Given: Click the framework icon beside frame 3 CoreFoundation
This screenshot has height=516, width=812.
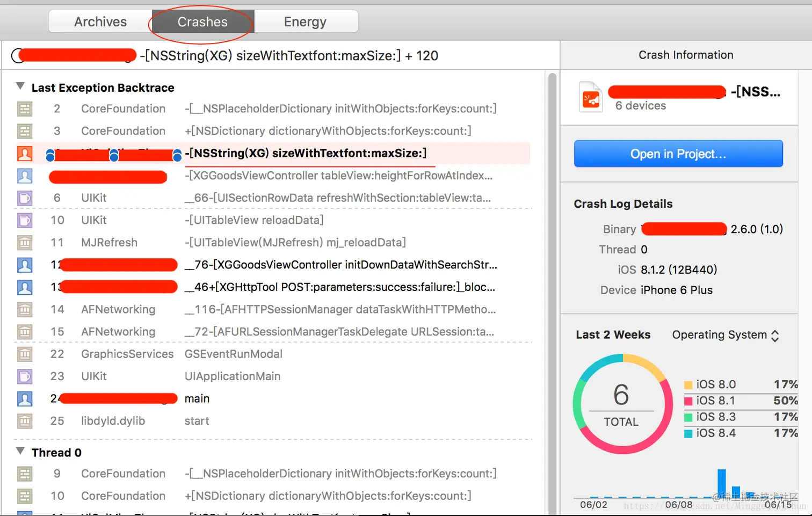Looking at the screenshot, I should [x=25, y=131].
